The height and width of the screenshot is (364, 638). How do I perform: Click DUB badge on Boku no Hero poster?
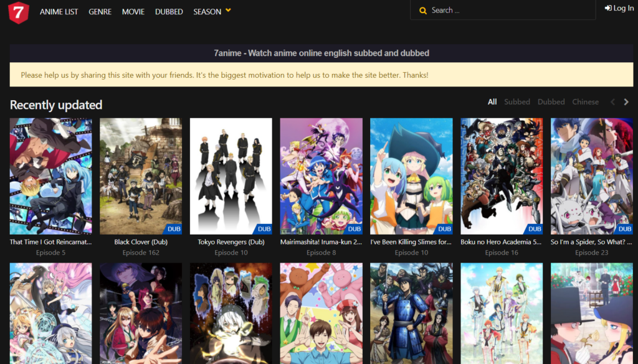pyautogui.click(x=535, y=229)
